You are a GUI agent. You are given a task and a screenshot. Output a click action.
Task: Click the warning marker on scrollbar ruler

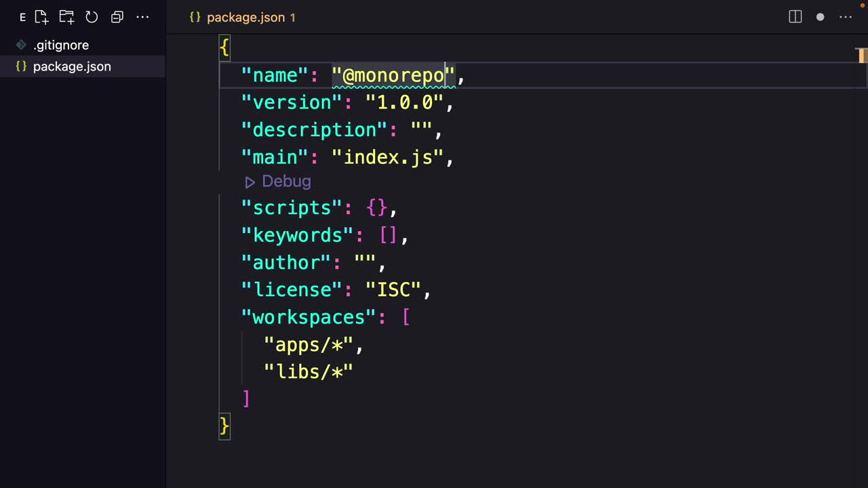tap(862, 56)
